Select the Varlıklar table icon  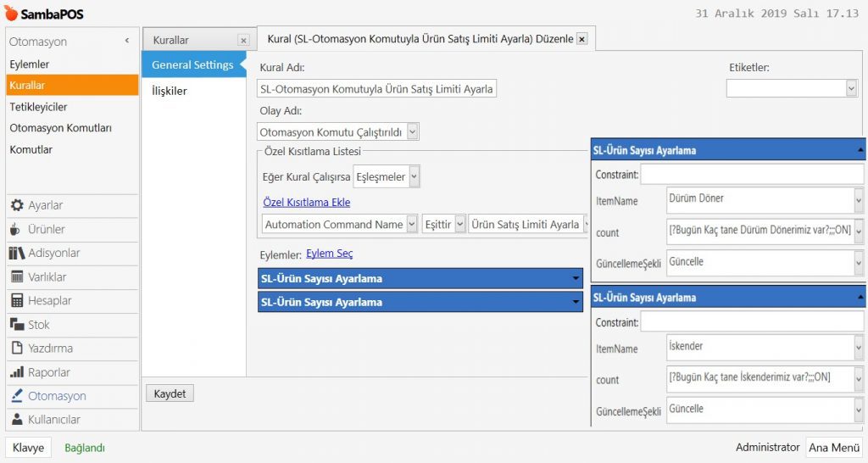pos(16,276)
